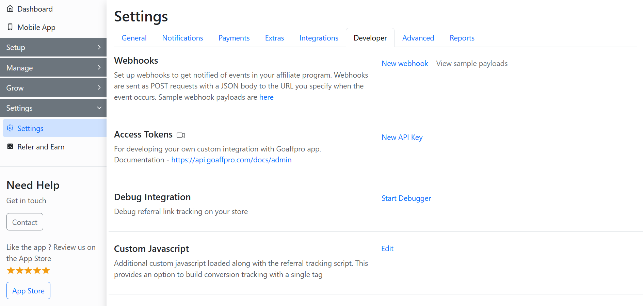Generate a New API Key
The width and height of the screenshot is (644, 306).
402,138
